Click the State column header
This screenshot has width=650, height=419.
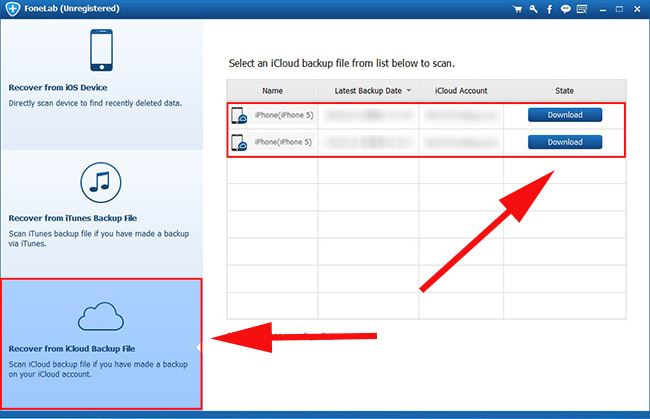pos(565,90)
